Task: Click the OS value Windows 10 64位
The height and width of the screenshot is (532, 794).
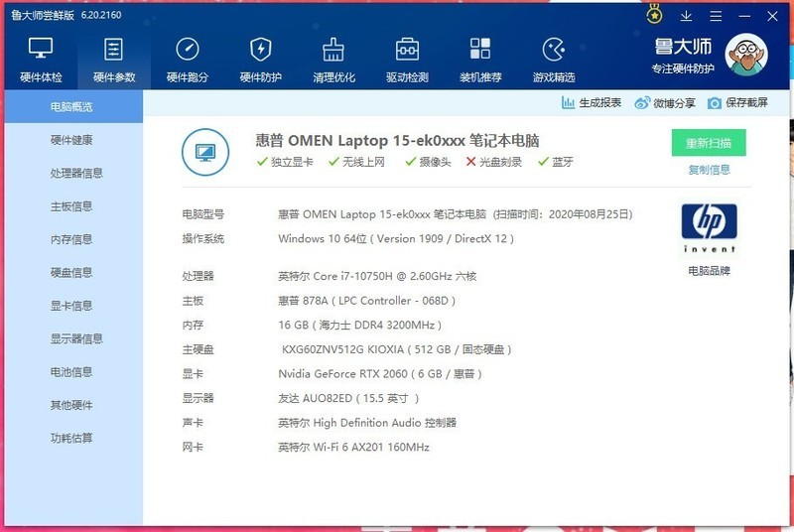Action: point(396,239)
